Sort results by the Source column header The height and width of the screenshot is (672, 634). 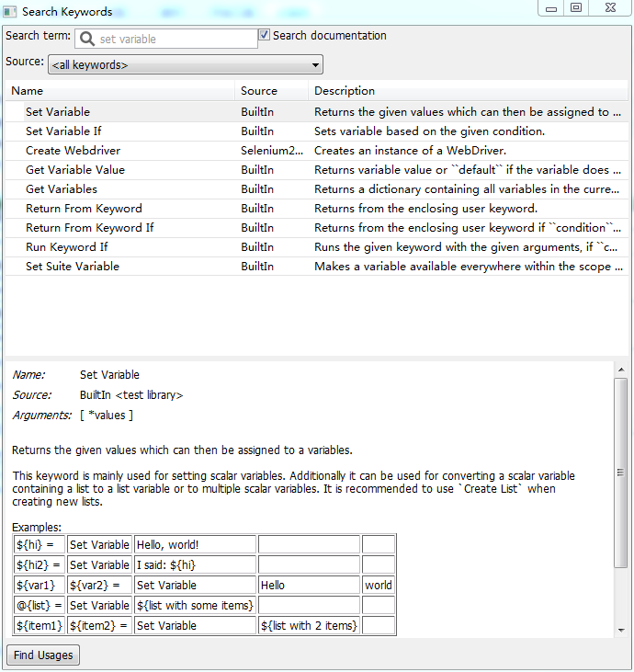[271, 91]
